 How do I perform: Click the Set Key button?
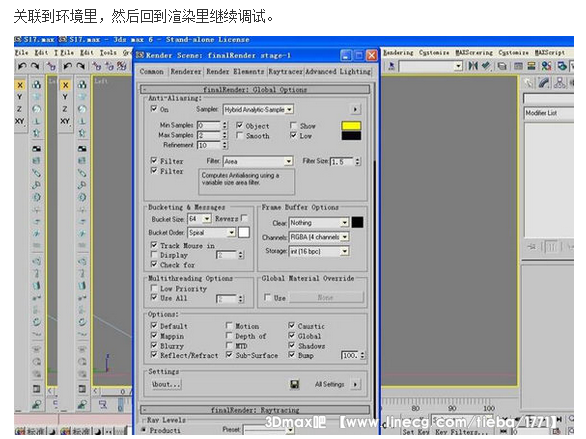click(x=416, y=432)
